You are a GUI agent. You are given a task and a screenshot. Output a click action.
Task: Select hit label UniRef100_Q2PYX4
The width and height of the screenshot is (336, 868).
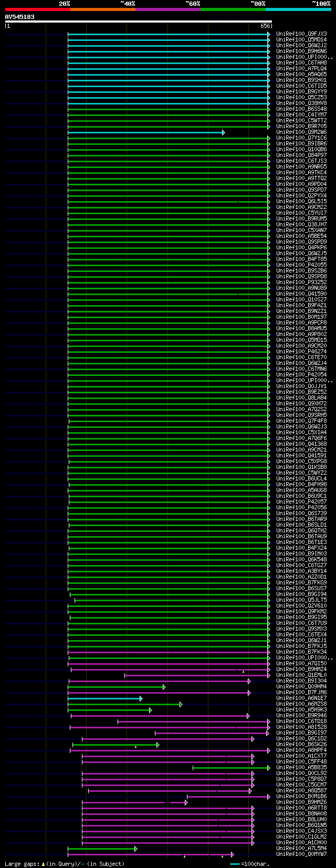pos(301,195)
